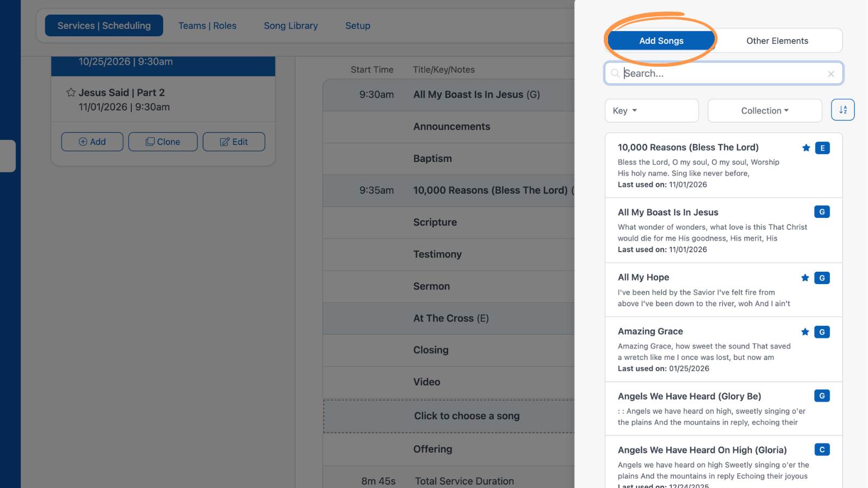This screenshot has height=488, width=868.
Task: Choose the Amazing Grace song
Action: pyautogui.click(x=724, y=350)
